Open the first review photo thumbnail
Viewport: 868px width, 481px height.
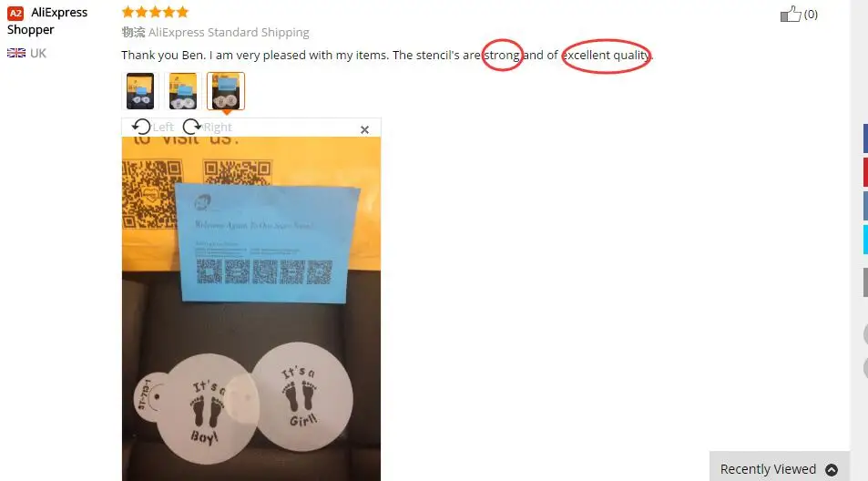pyautogui.click(x=140, y=91)
